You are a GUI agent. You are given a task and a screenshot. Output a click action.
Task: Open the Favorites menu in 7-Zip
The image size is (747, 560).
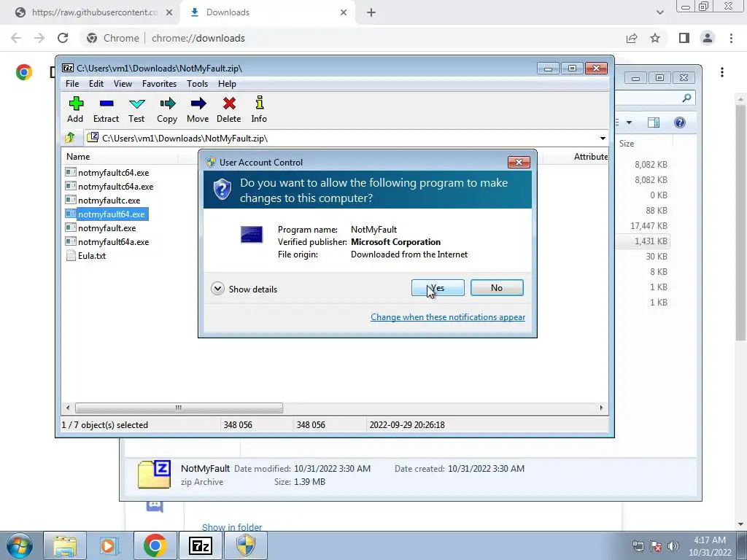160,84
